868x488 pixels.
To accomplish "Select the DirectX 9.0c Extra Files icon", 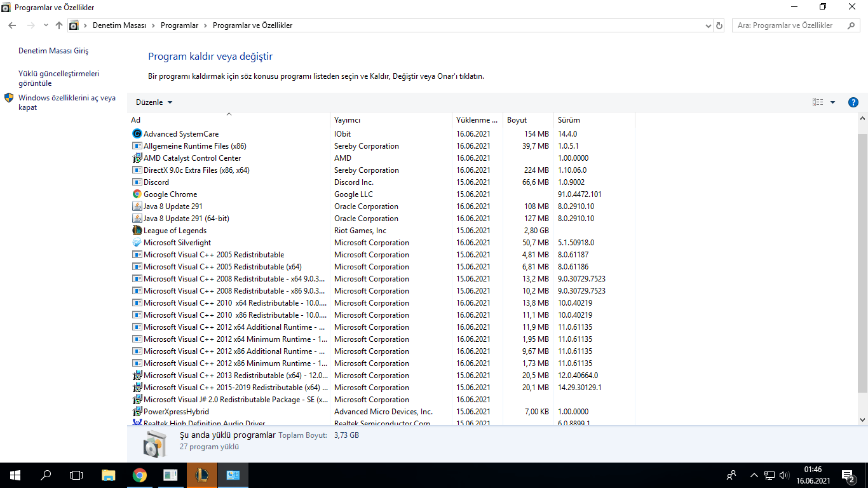I will point(137,170).
